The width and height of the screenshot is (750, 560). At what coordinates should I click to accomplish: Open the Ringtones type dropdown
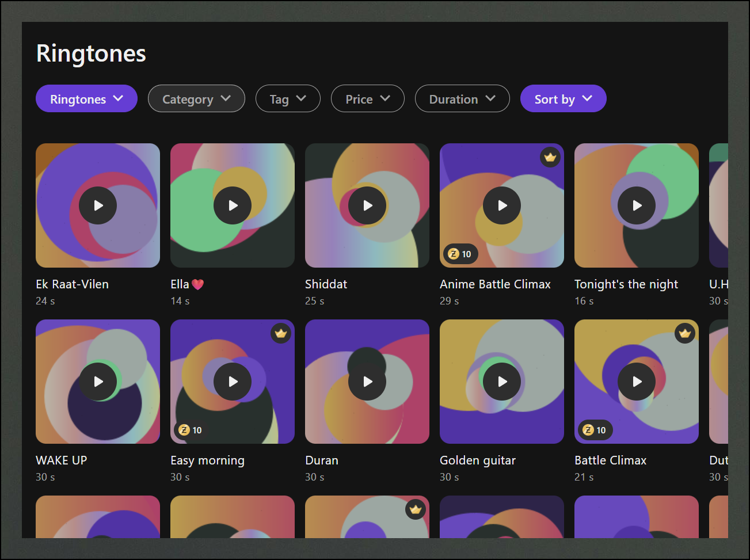(x=86, y=98)
